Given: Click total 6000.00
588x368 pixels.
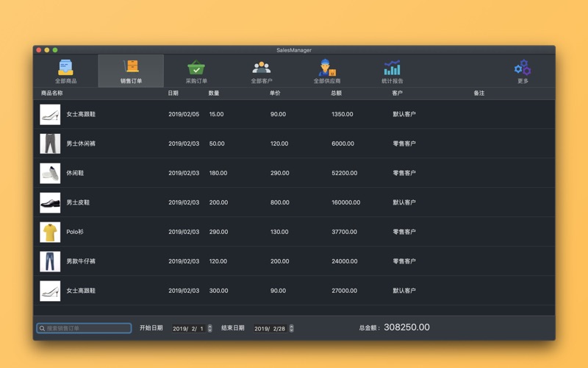Looking at the screenshot, I should pyautogui.click(x=343, y=144).
